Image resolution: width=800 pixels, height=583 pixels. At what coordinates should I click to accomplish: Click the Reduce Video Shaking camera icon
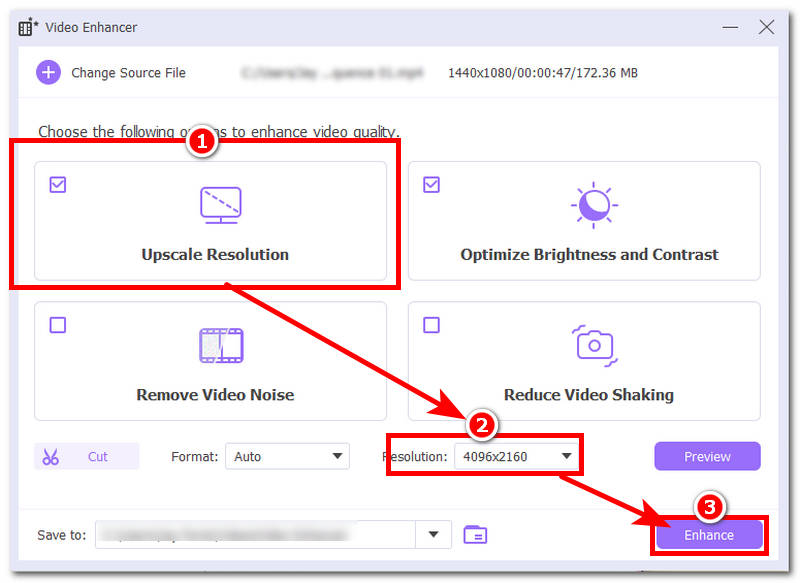pos(594,345)
